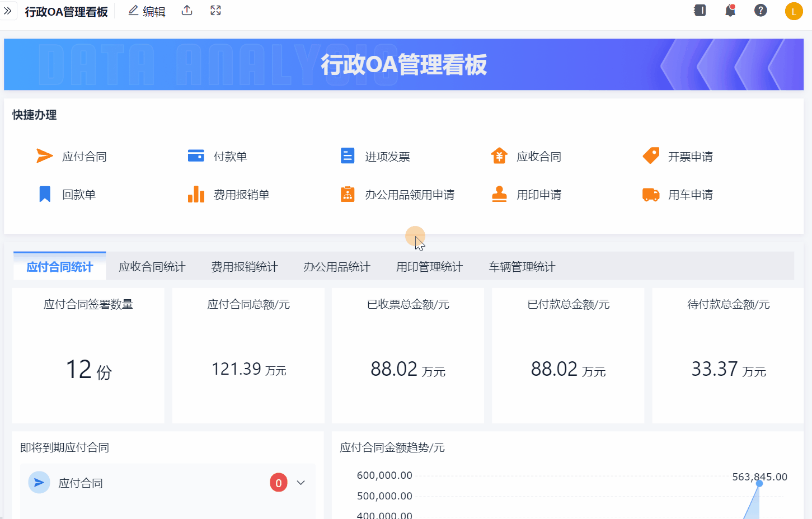Click the 用印申请 stamp icon
The height and width of the screenshot is (519, 812).
(499, 194)
